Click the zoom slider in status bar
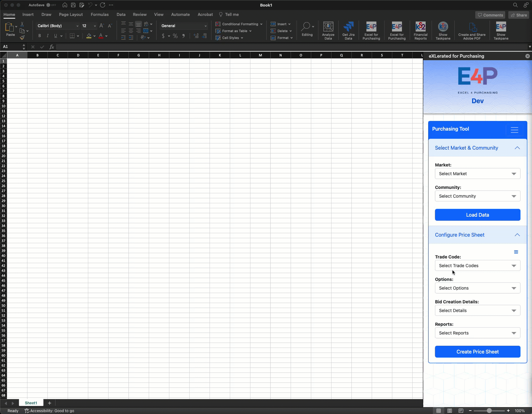 [x=489, y=411]
